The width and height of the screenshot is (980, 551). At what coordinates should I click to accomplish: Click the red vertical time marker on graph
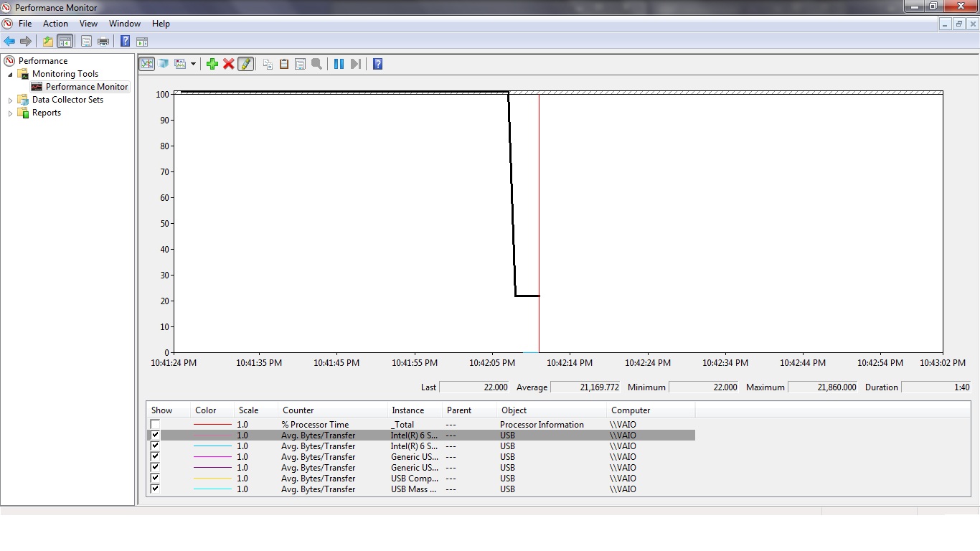539,222
